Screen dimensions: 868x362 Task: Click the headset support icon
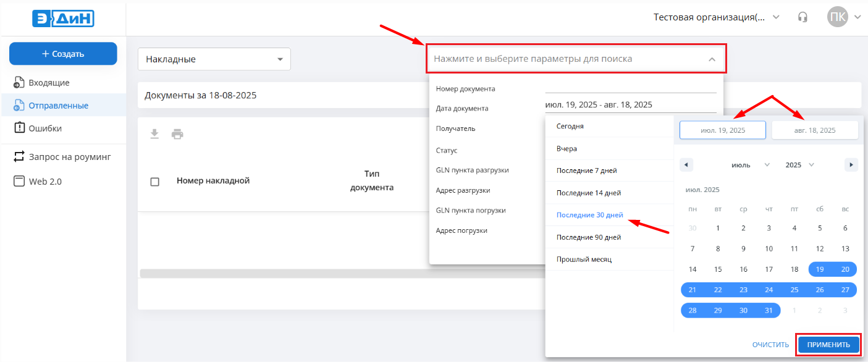coord(803,17)
